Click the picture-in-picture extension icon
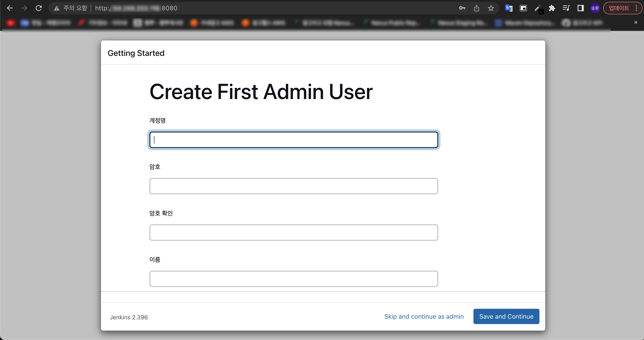This screenshot has height=340, width=644. pos(523,8)
